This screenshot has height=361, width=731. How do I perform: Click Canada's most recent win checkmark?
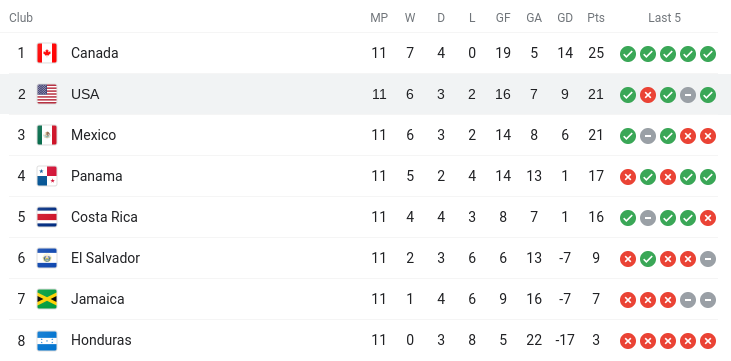coord(708,54)
